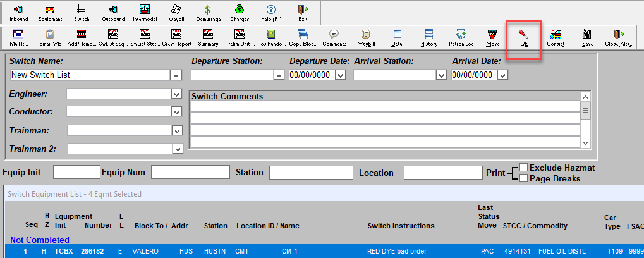Image resolution: width=644 pixels, height=258 pixels.
Task: Enable the Page Breaks checkbox
Action: [524, 178]
